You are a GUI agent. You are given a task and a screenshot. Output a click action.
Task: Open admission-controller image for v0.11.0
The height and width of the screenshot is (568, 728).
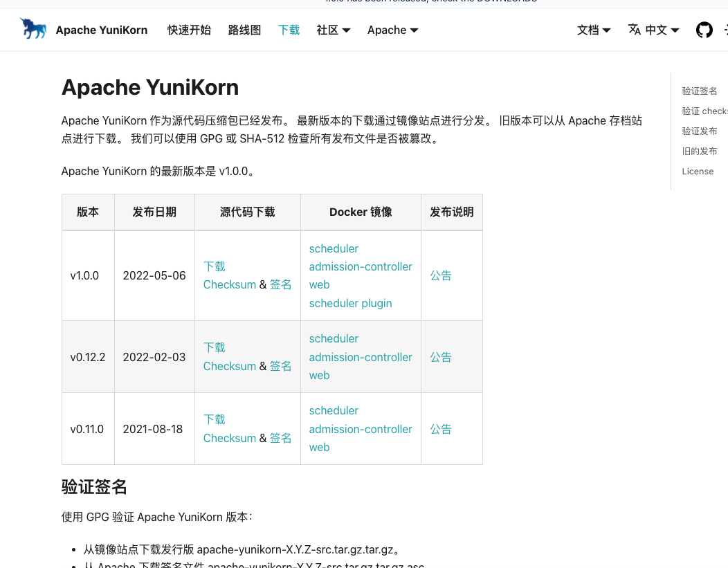pos(361,429)
